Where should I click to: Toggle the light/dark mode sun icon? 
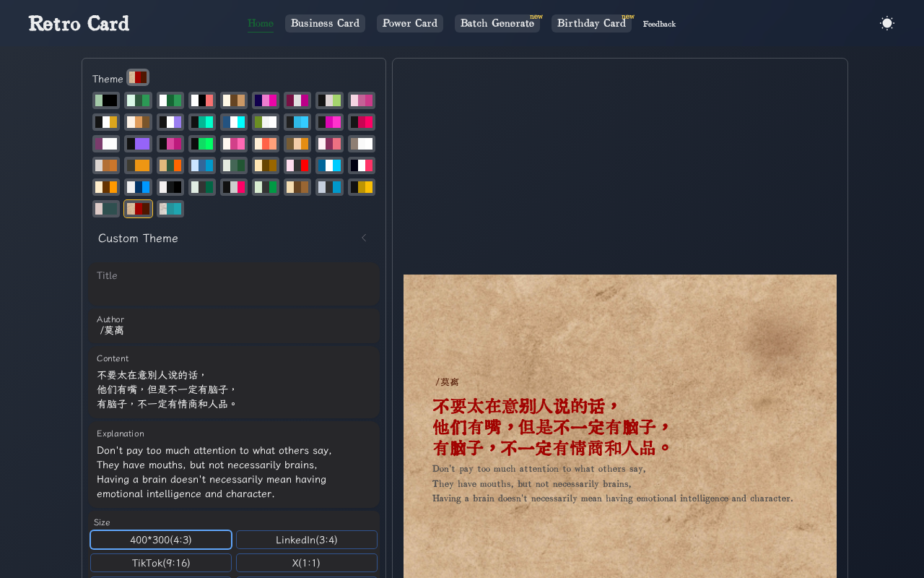887,23
